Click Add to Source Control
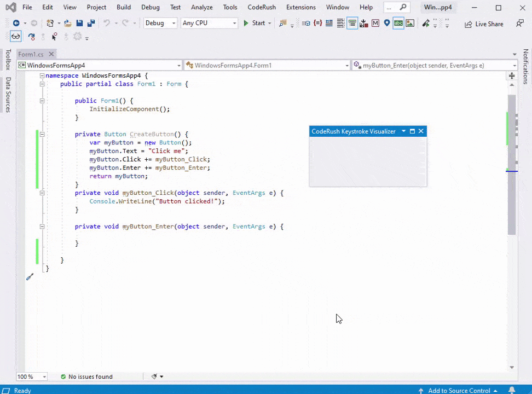The image size is (532, 394). (x=460, y=390)
